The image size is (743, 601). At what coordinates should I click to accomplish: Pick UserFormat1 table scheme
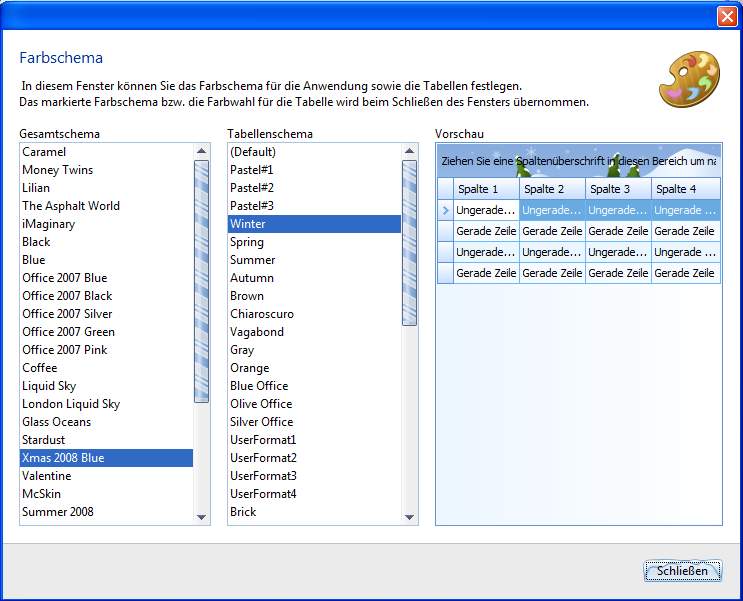(315, 440)
